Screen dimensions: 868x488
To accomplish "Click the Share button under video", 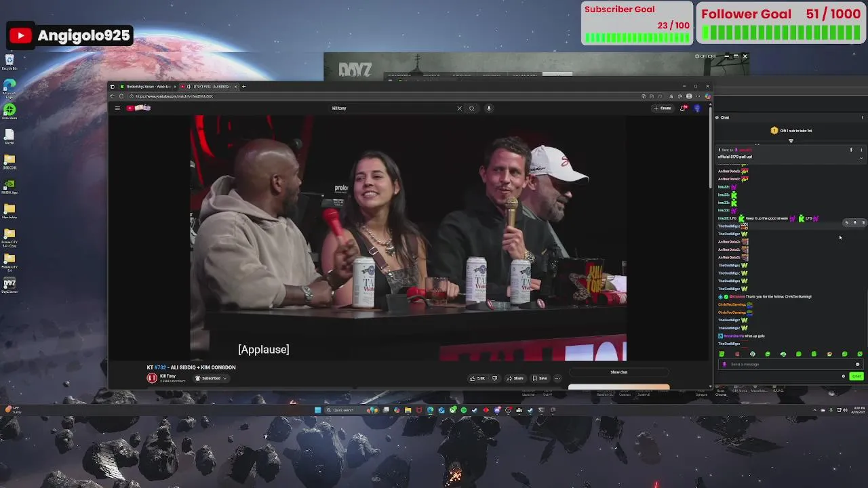I will click(516, 378).
